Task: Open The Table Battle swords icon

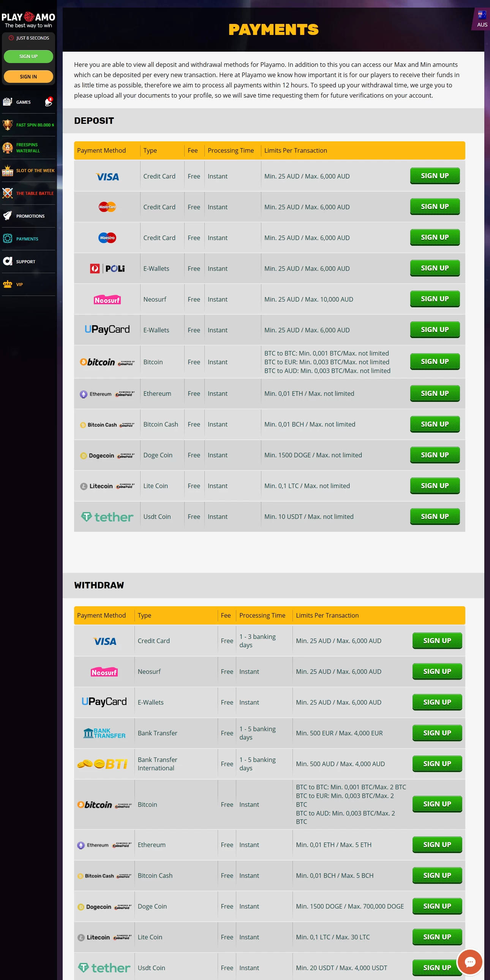Action: click(8, 193)
